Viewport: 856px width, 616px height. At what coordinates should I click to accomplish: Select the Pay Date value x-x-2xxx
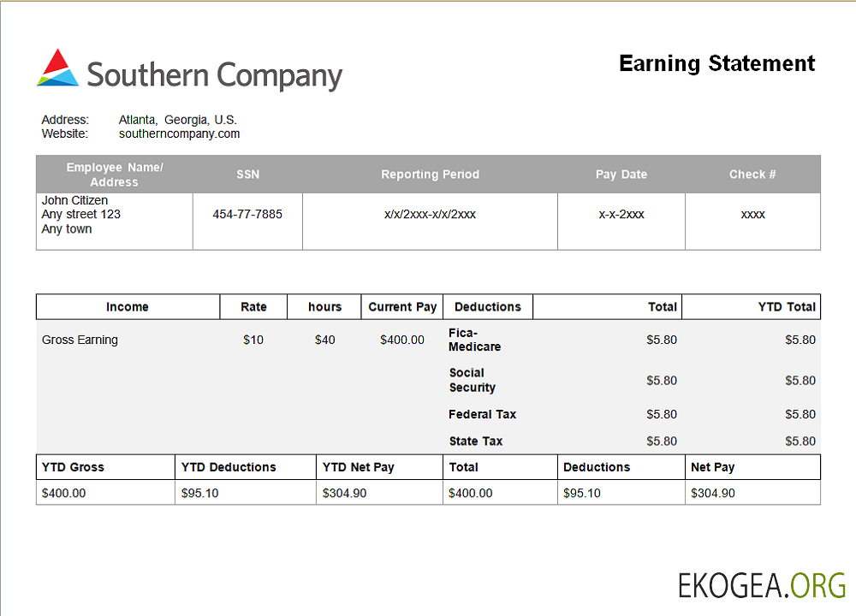pyautogui.click(x=621, y=214)
